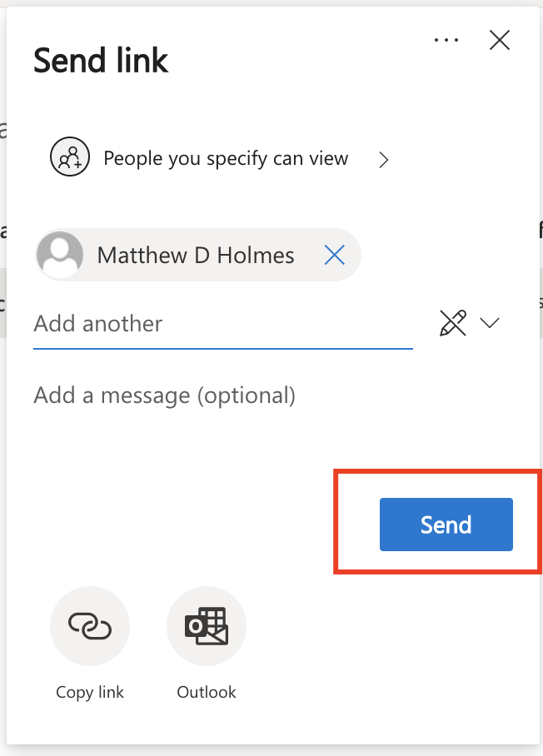Close the Send link dialog
Viewport: 543px width, 756px height.
500,40
